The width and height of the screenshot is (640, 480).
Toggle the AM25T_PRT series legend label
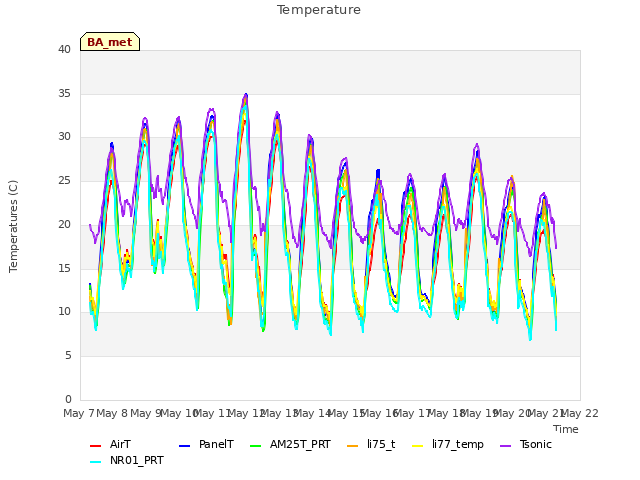(300, 444)
